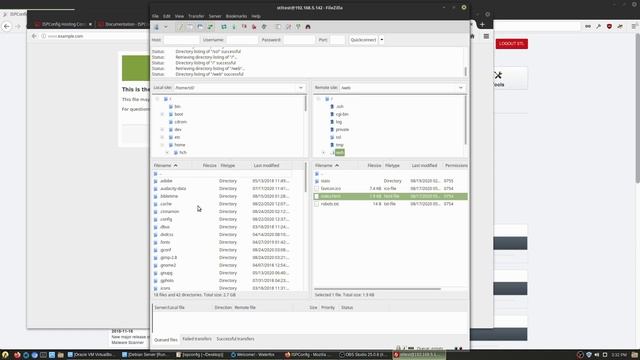Toggle the local directory tree display
The image size is (640, 360).
[190, 27]
